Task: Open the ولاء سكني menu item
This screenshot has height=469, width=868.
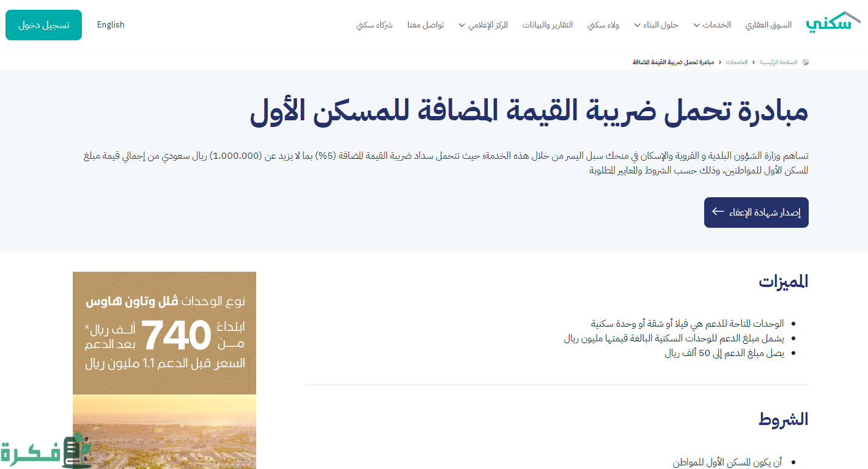Action: [x=603, y=25]
